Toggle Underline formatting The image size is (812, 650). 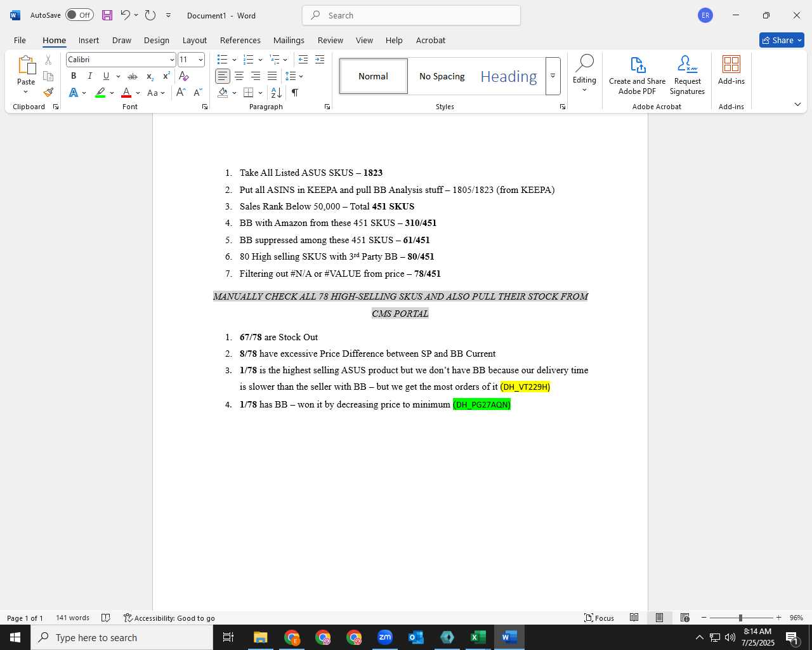coord(106,76)
